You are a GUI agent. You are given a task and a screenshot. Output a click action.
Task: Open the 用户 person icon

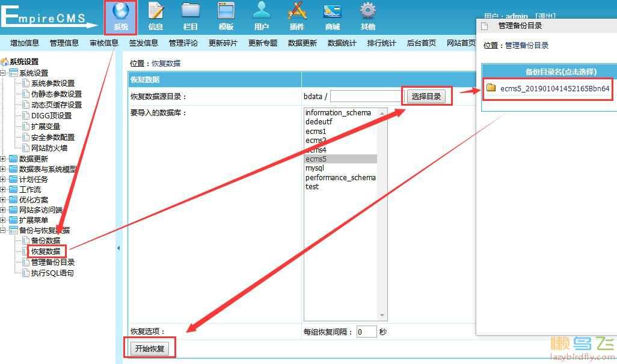point(261,17)
